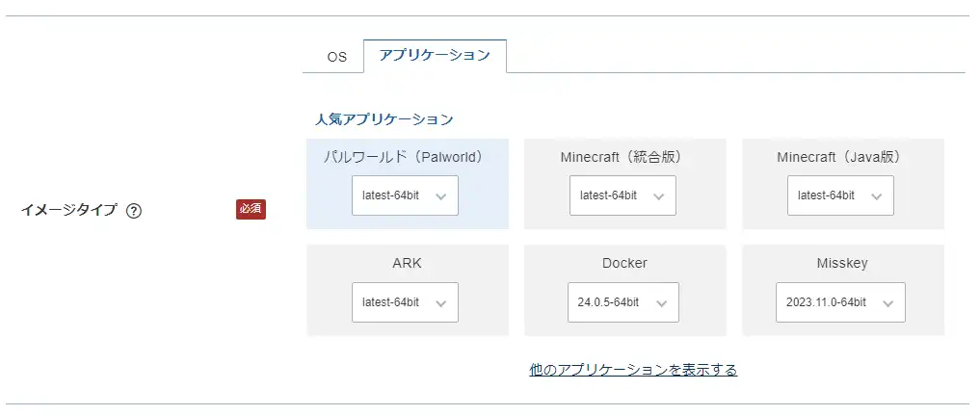Image resolution: width=980 pixels, height=416 pixels.
Task: Choose the Minecraft (統合版) application card
Action: pos(625,184)
